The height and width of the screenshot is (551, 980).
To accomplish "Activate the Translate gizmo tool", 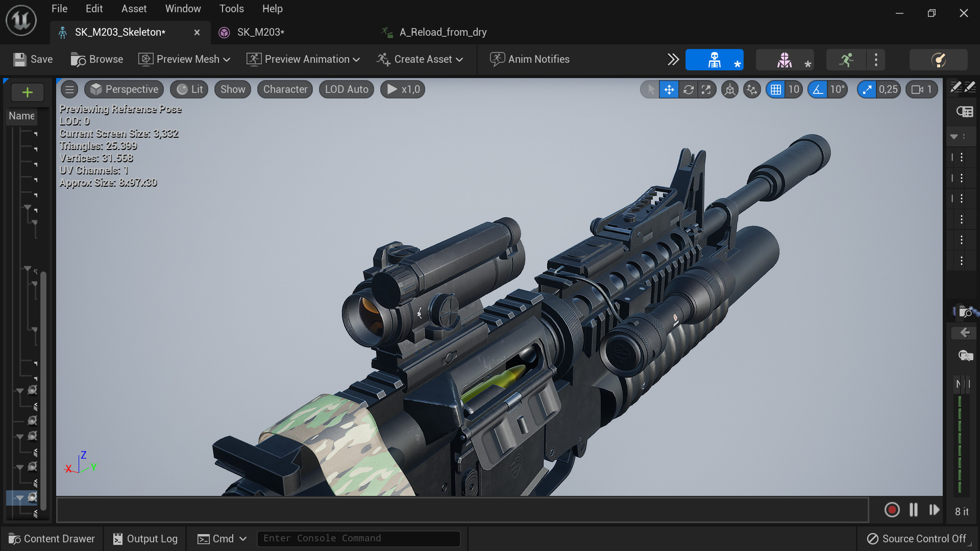I will coord(669,90).
